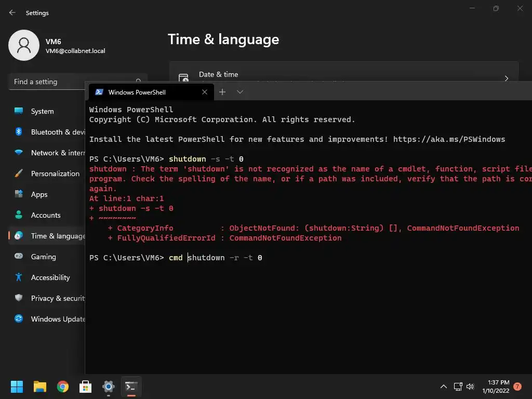The width and height of the screenshot is (532, 399).
Task: Open a new terminal tab with plus
Action: click(222, 92)
